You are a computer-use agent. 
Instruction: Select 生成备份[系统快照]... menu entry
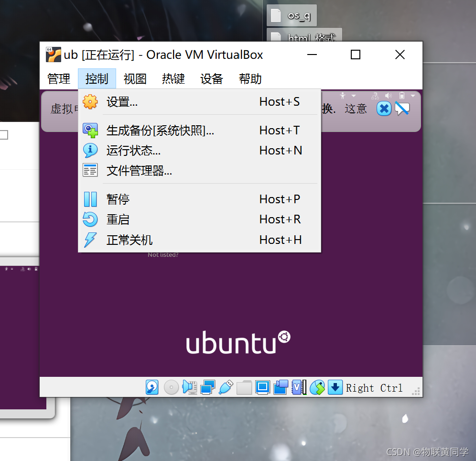coord(199,131)
